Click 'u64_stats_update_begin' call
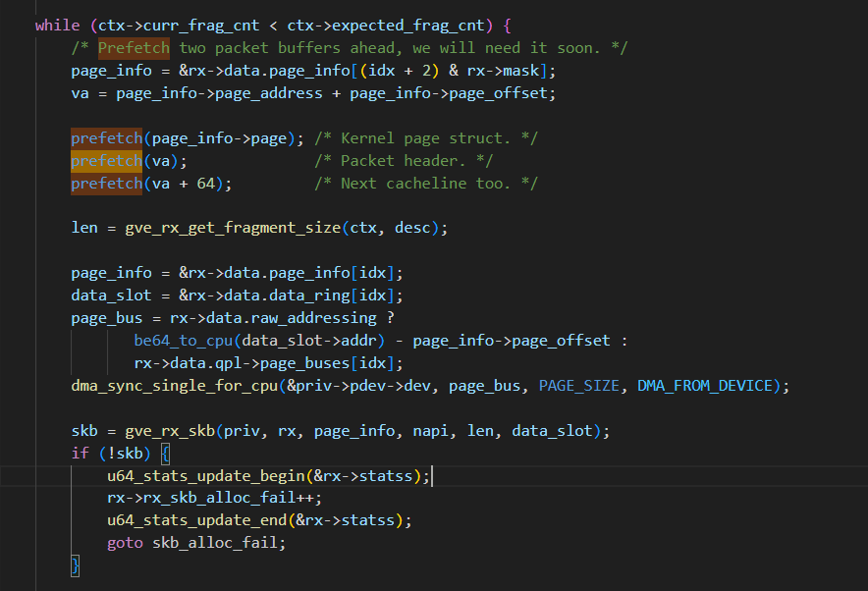Viewport: 868px width, 591px height. (206, 476)
